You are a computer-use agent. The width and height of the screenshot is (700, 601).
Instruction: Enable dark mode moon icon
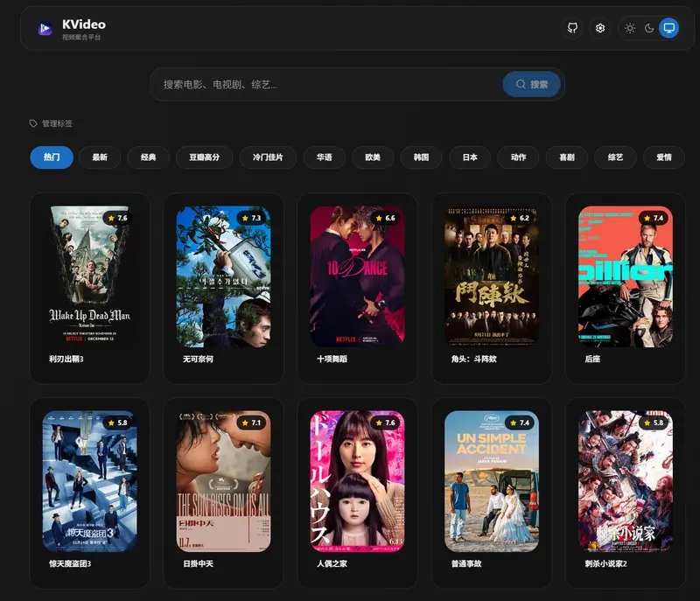[649, 28]
